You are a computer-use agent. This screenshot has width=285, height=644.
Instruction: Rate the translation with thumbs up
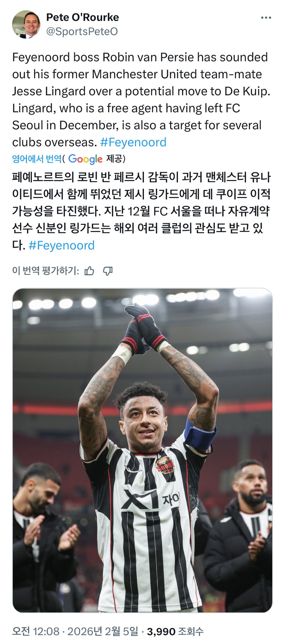pyautogui.click(x=90, y=271)
